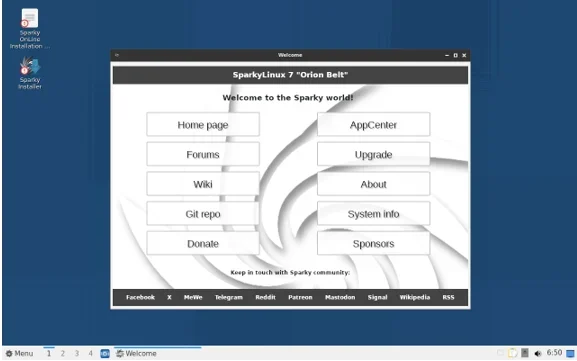Maximize the Welcome window

pyautogui.click(x=456, y=55)
